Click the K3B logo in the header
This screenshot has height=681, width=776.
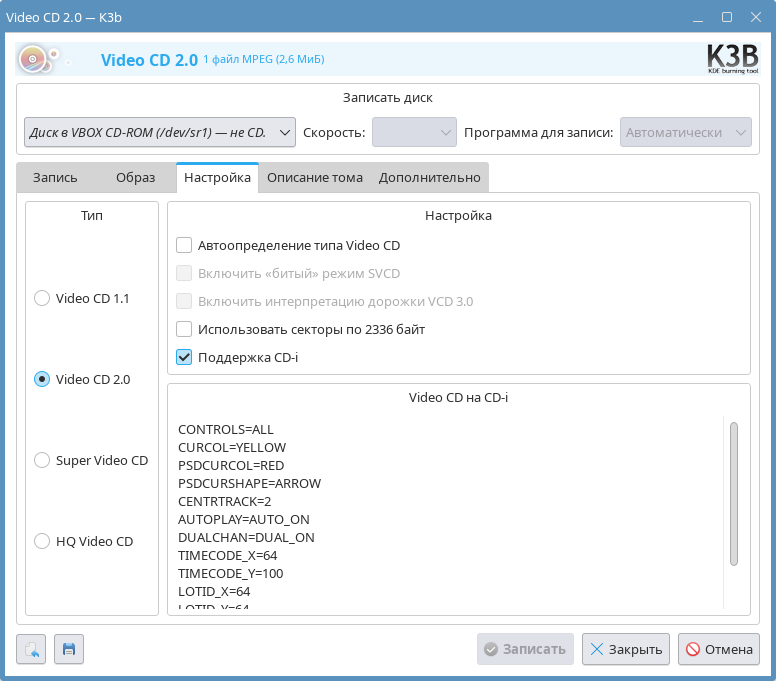(x=732, y=59)
